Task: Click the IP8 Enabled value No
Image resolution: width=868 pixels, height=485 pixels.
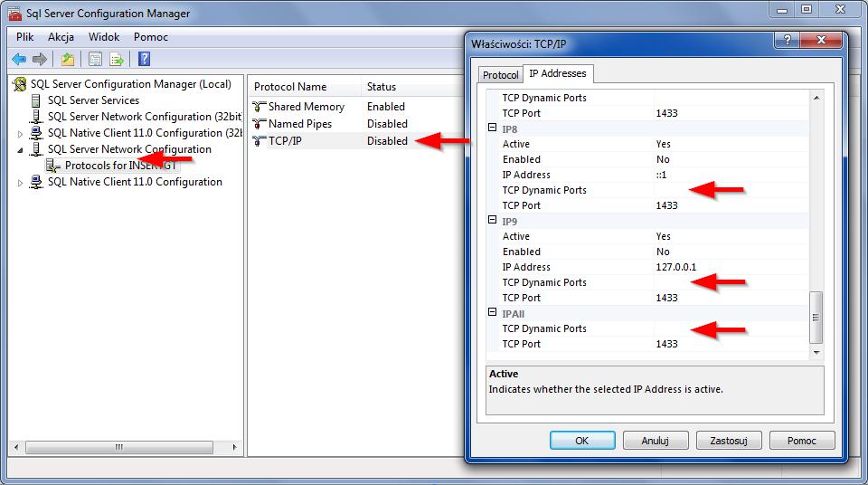Action: pyautogui.click(x=663, y=159)
